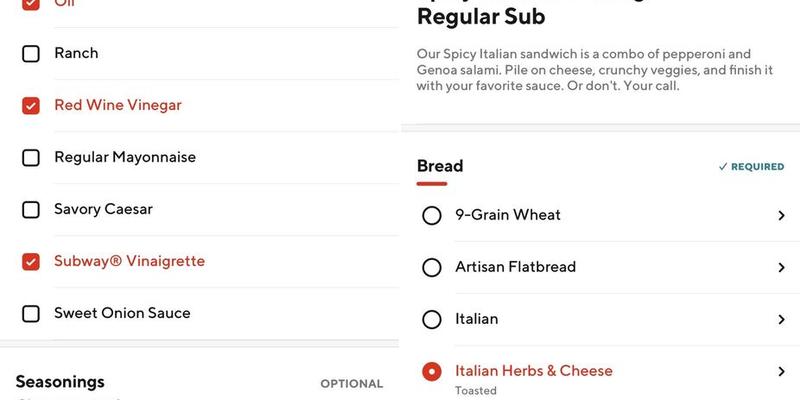Click the selected Italian Herbs & Cheese radio
This screenshot has height=400, width=800.
coord(432,371)
